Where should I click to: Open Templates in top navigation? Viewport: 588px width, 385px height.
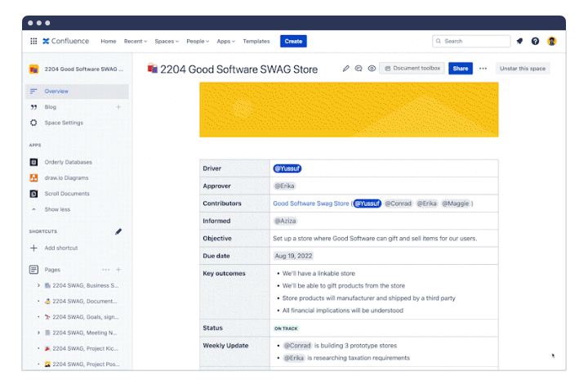pos(256,41)
